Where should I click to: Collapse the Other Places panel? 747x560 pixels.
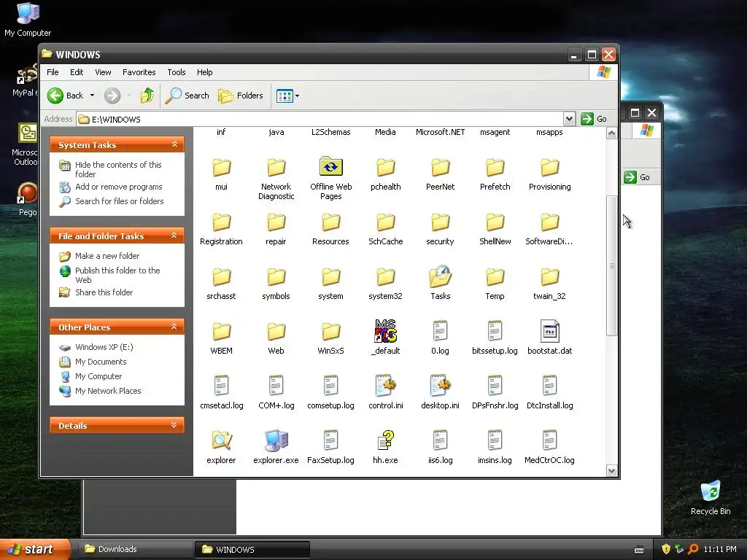[x=174, y=327]
